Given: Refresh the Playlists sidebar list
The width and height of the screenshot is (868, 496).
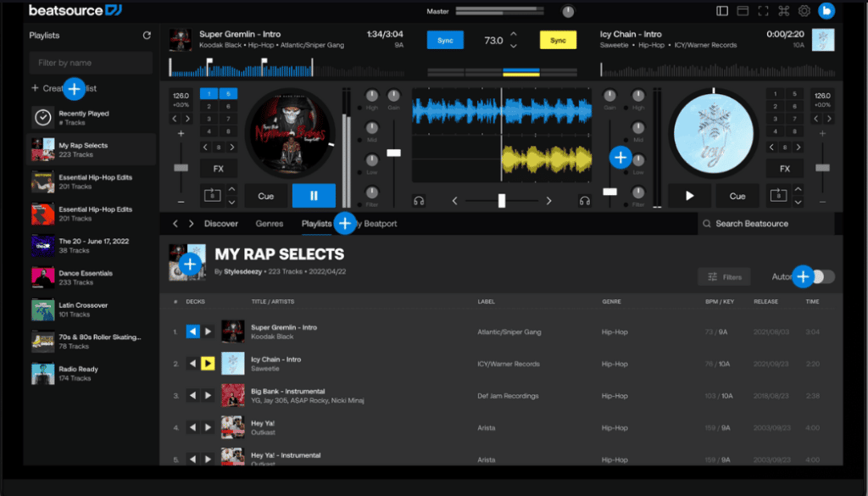Looking at the screenshot, I should (147, 36).
